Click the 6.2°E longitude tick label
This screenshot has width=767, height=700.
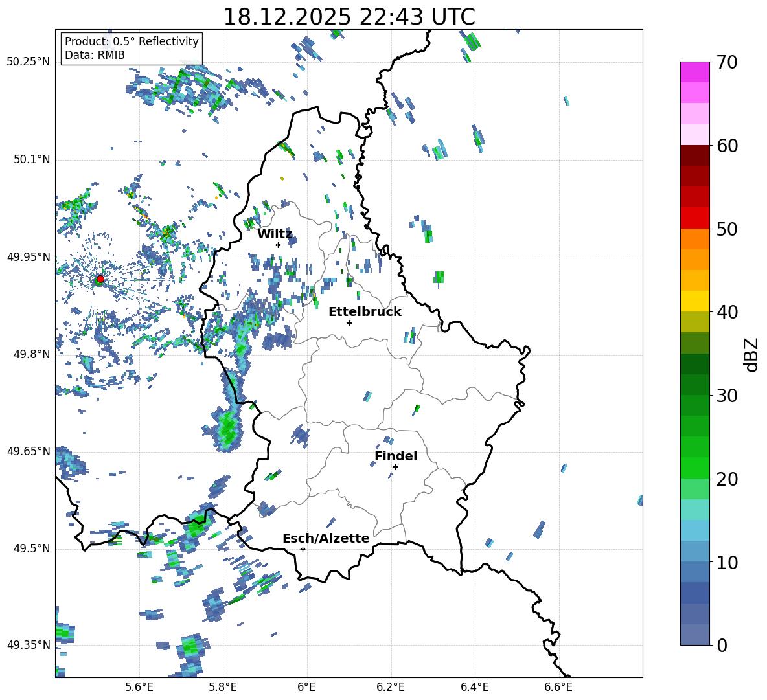click(391, 687)
